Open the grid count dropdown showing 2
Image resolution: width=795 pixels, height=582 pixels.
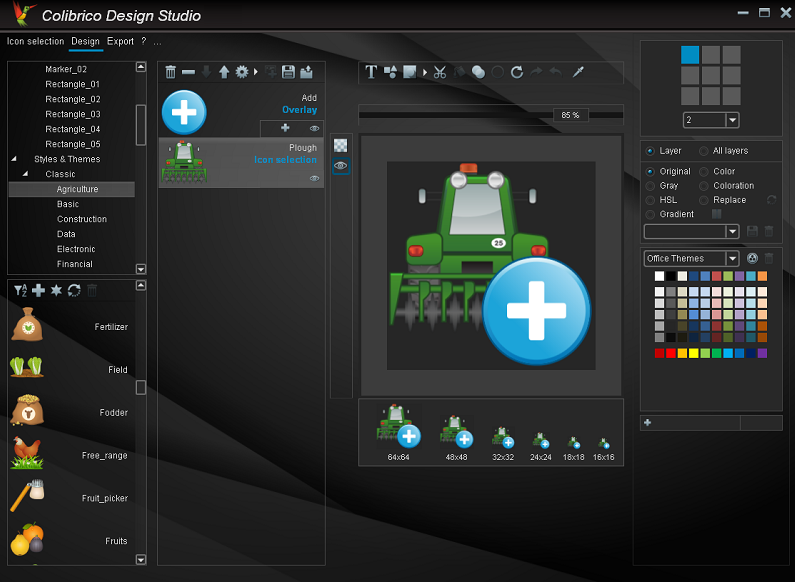coord(732,120)
